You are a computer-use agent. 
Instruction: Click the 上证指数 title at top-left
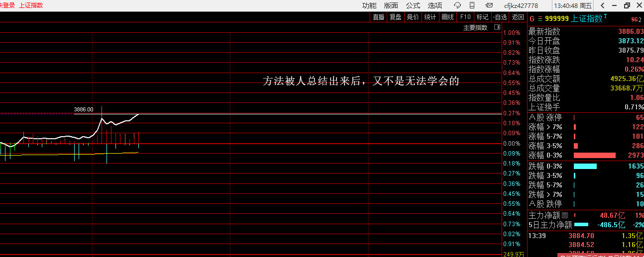pyautogui.click(x=31, y=5)
